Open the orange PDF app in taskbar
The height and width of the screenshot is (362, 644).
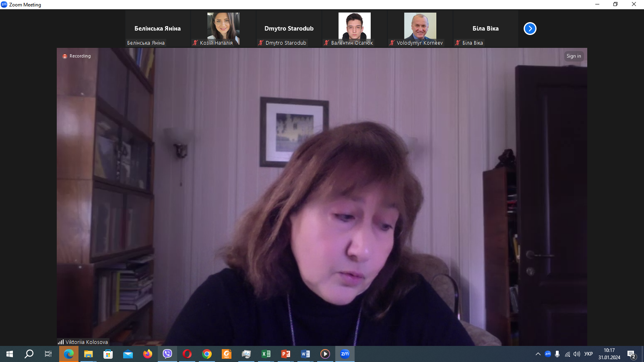(x=227, y=354)
